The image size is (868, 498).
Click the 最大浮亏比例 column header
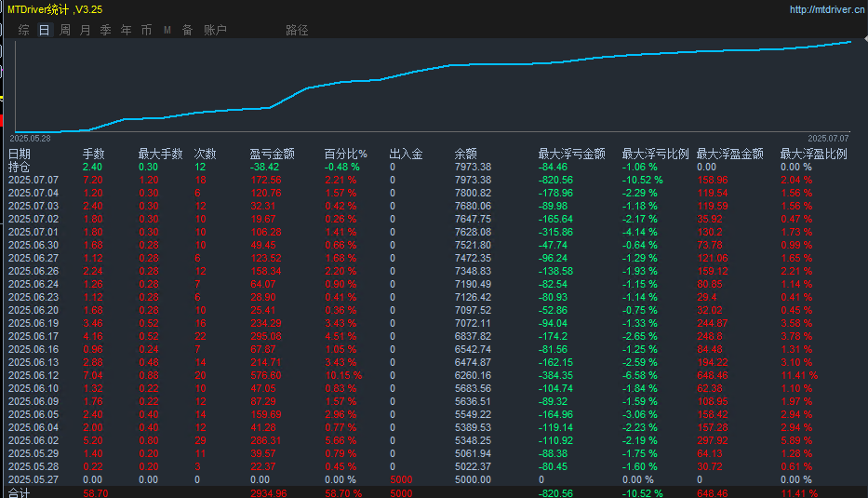(656, 154)
